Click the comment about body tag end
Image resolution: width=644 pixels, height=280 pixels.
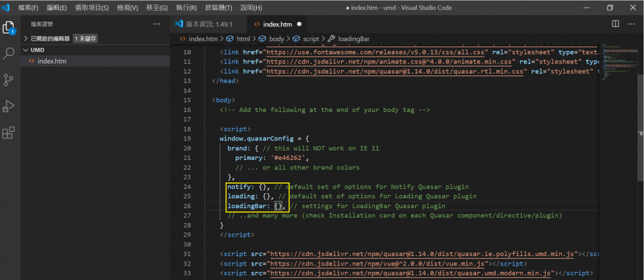tap(325, 109)
